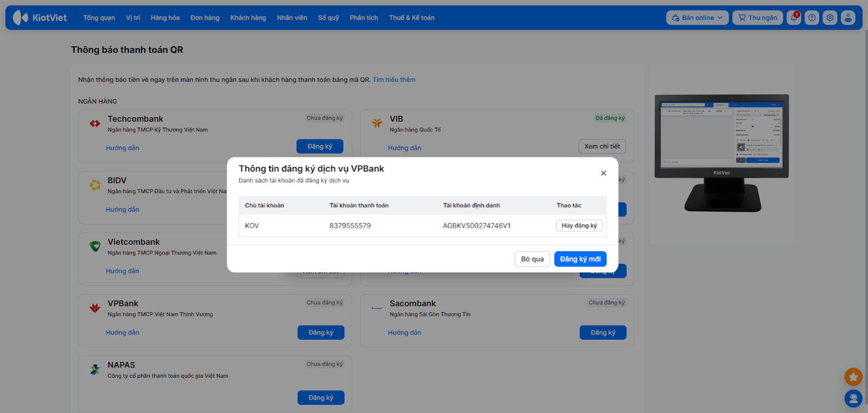This screenshot has width=868, height=413.
Task: Open the Sổ quỹ menu
Action: pyautogui.click(x=328, y=18)
